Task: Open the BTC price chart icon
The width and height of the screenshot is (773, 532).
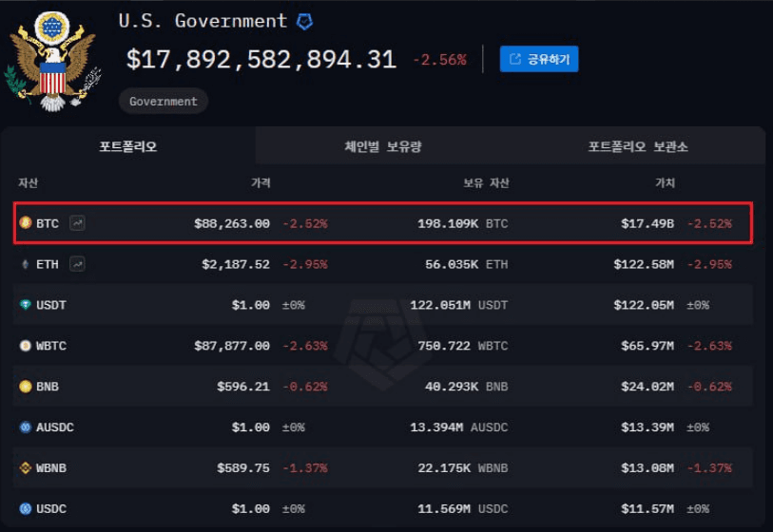Action: 77,223
